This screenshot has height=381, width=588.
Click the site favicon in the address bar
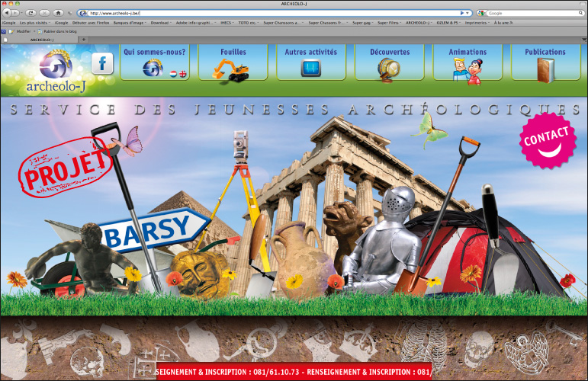(x=83, y=13)
